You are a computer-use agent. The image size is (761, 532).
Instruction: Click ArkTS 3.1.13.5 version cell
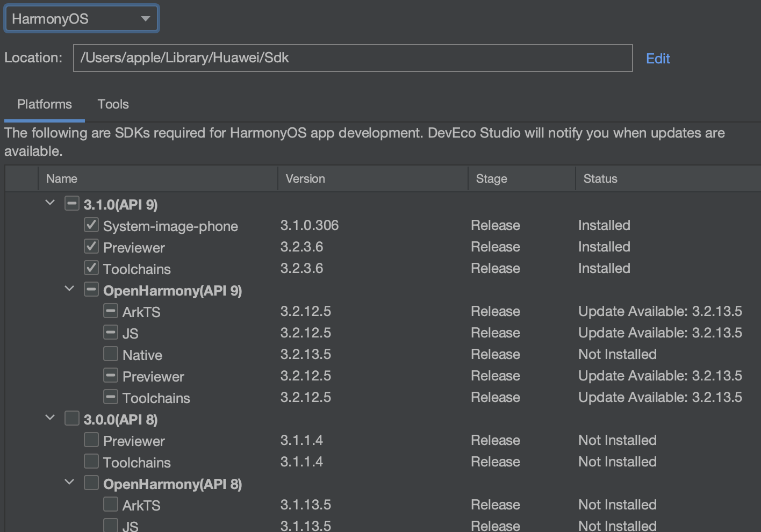[x=306, y=505]
